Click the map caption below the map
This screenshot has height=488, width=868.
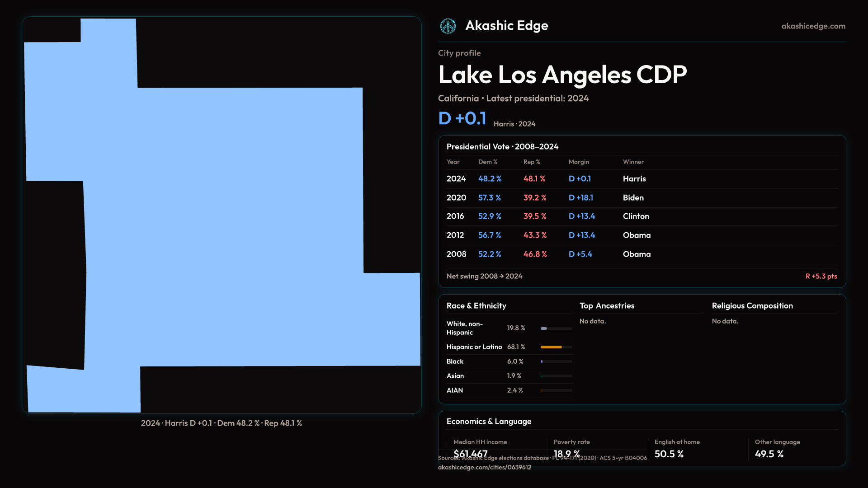point(221,423)
